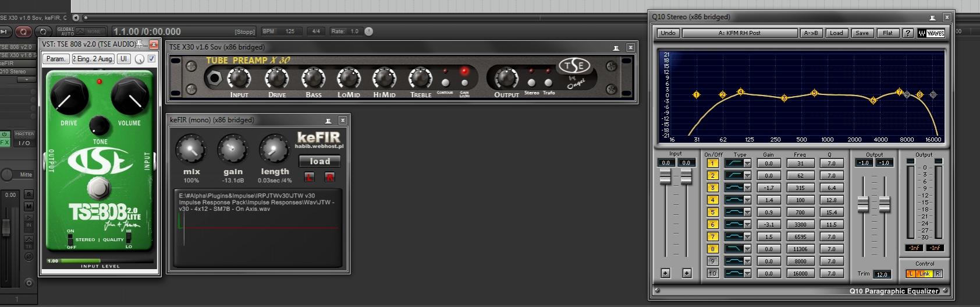The width and height of the screenshot is (980, 307).
Task: Click the record button in transport bar
Action: tap(24, 31)
